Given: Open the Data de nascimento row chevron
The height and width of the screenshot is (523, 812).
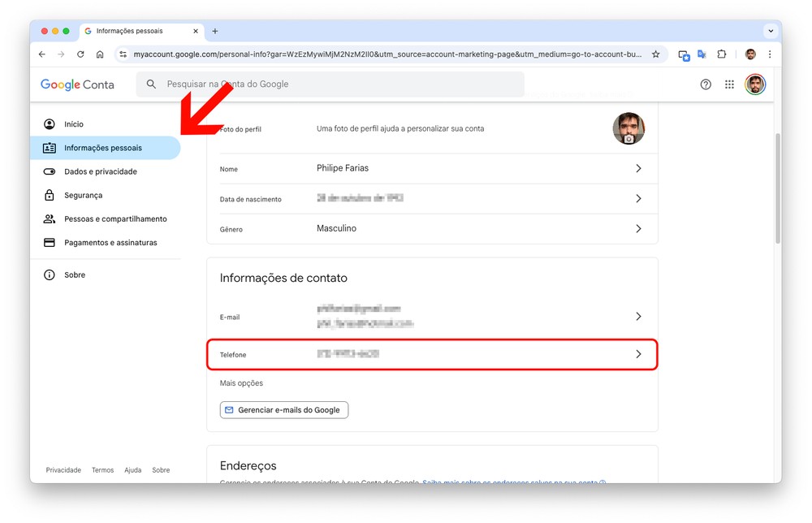Looking at the screenshot, I should [x=638, y=198].
